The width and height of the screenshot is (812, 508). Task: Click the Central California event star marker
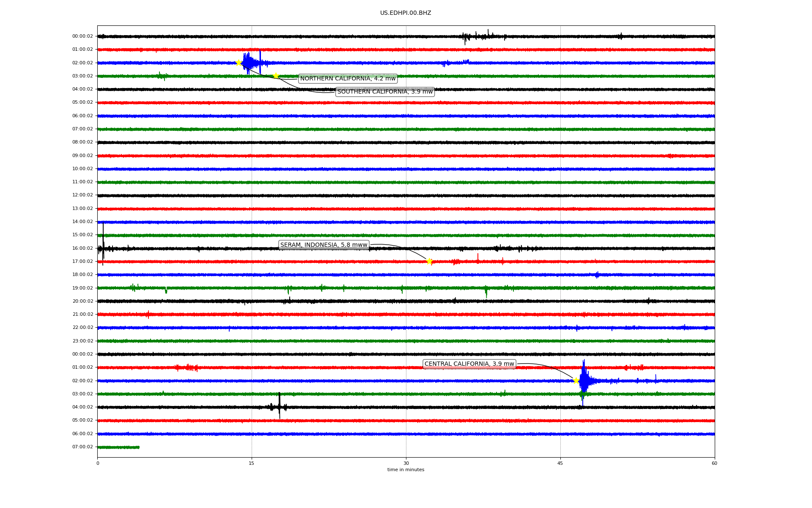point(576,381)
